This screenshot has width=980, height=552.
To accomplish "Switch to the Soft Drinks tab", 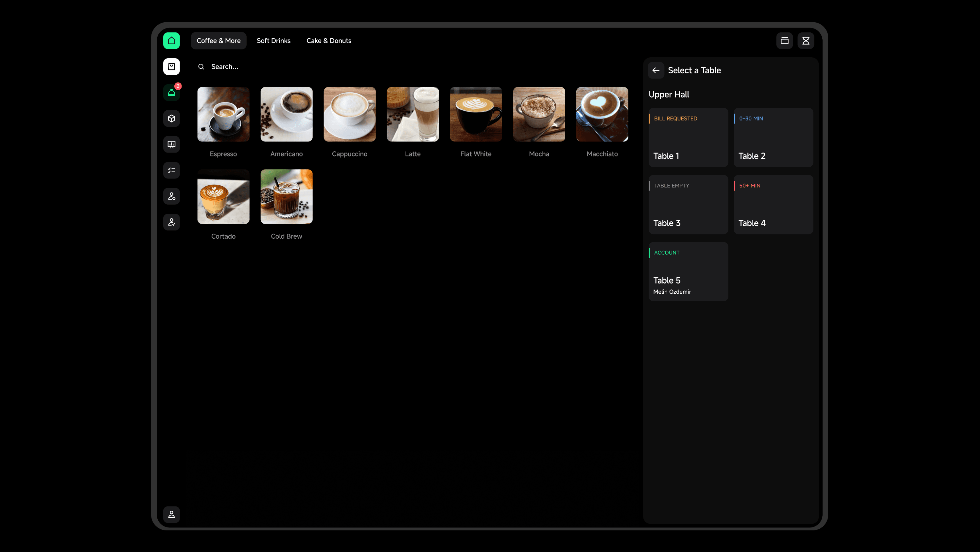I will pos(273,41).
